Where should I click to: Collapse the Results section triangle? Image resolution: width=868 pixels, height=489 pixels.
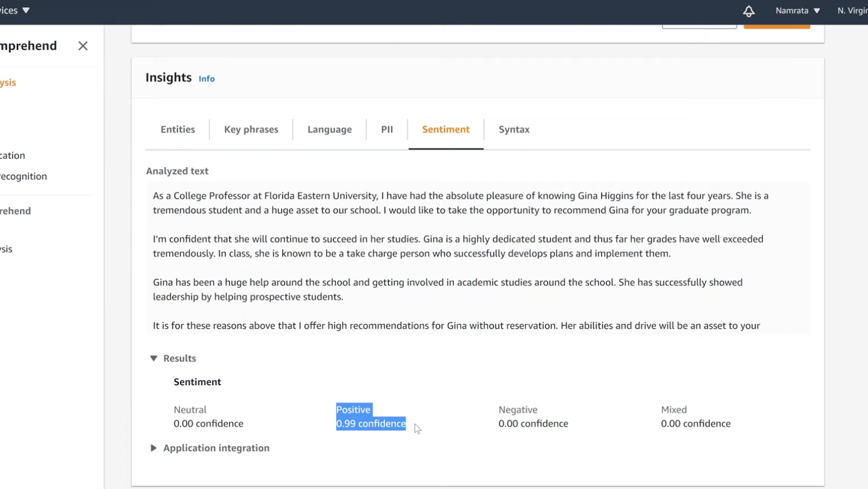tap(153, 358)
